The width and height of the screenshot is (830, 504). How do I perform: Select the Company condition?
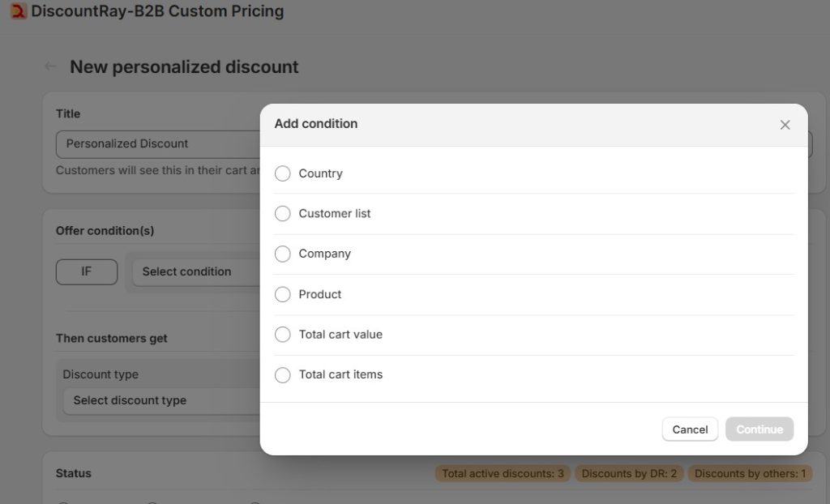(282, 254)
